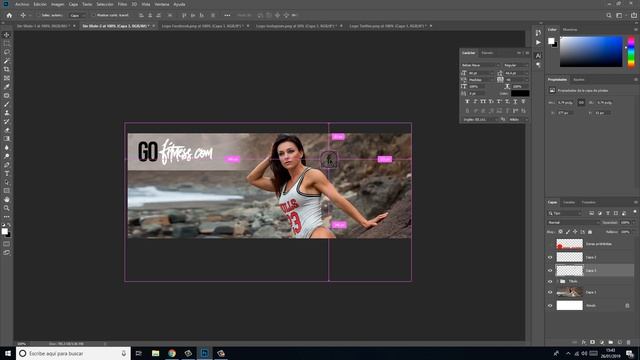The height and width of the screenshot is (360, 640).
Task: Click the faux bold button in Carácter panel
Action: click(x=467, y=101)
